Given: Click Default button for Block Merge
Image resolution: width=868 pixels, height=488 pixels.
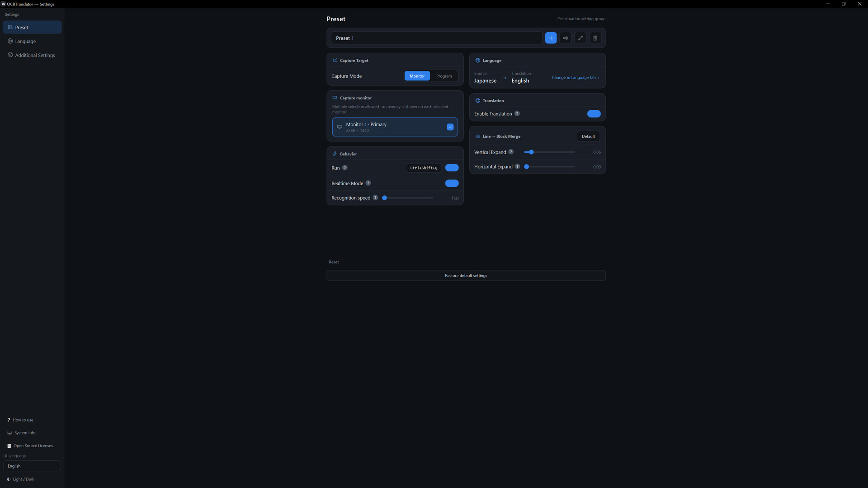Looking at the screenshot, I should (588, 136).
